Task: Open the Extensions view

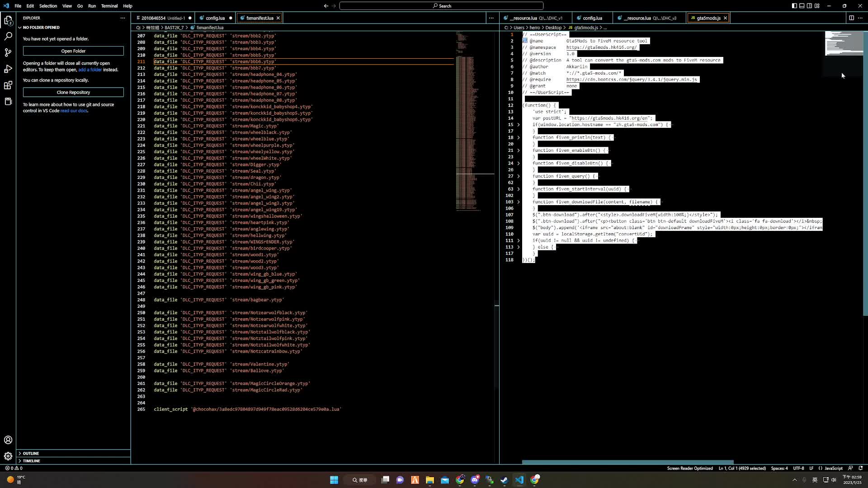Action: pos(8,85)
